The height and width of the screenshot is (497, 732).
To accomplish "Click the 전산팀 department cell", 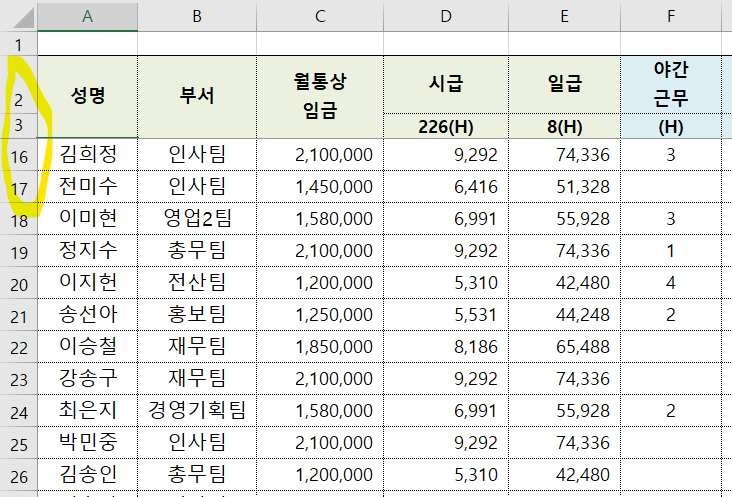I will pyautogui.click(x=197, y=283).
